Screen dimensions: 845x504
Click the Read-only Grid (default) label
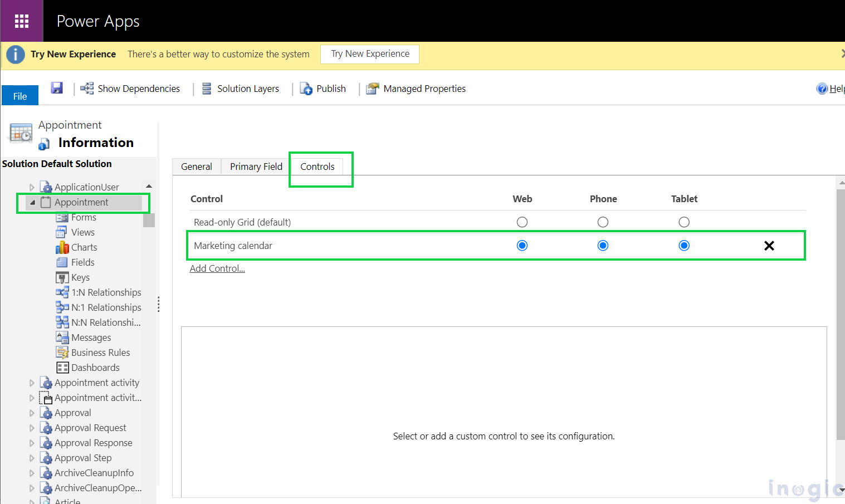pyautogui.click(x=242, y=222)
